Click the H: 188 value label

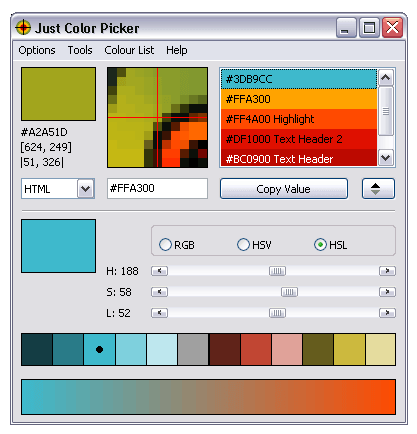click(x=122, y=271)
